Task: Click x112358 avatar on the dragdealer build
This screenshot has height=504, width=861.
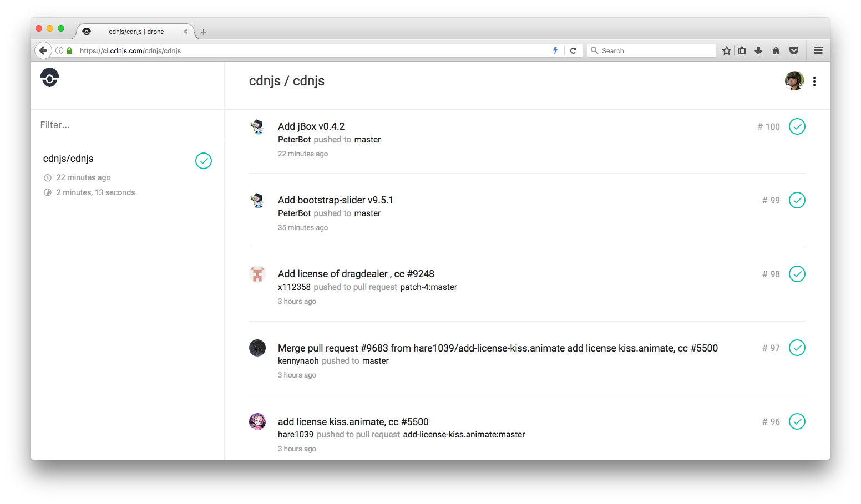Action: [x=257, y=274]
